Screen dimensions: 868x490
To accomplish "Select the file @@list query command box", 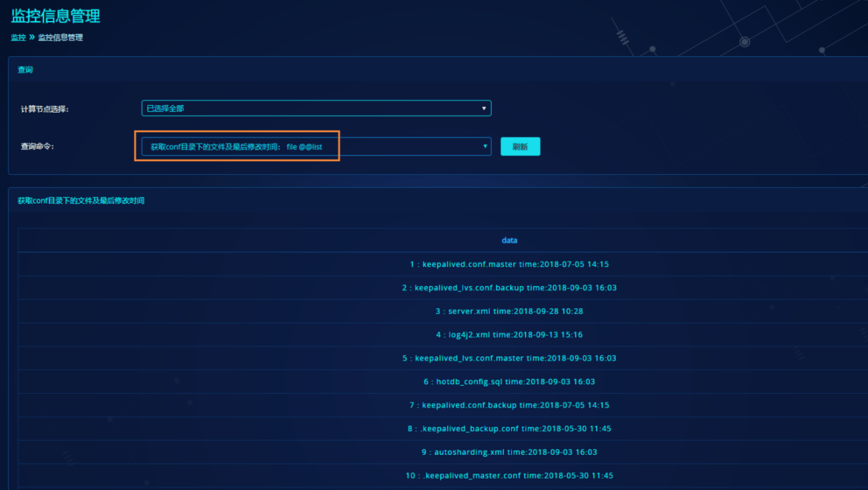I will pyautogui.click(x=236, y=147).
